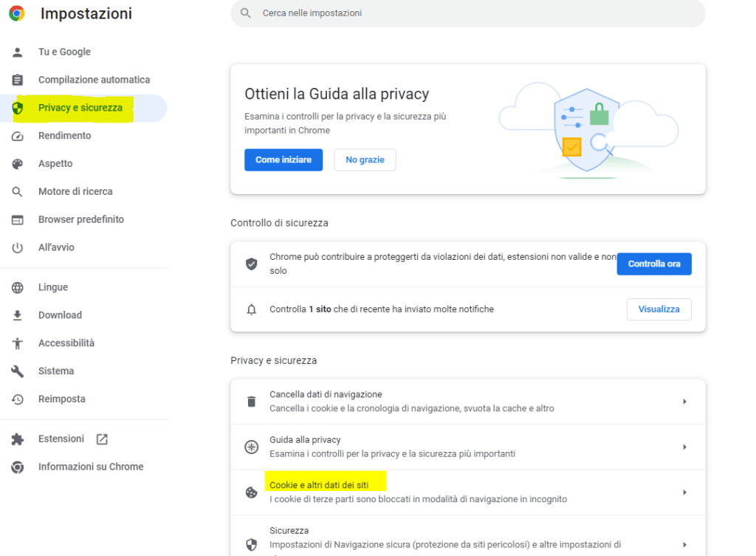The height and width of the screenshot is (556, 756).
Task: Click the Impostazioni page title
Action: point(86,13)
